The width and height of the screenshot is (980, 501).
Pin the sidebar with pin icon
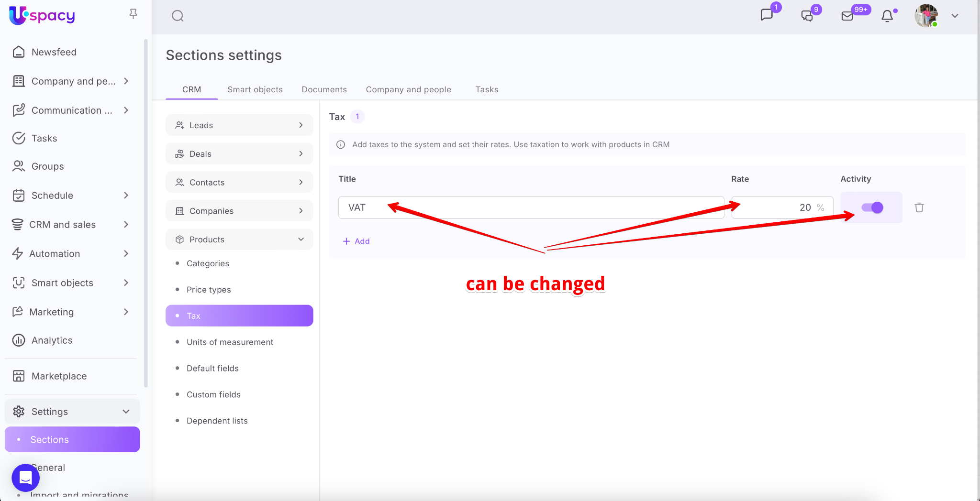[134, 14]
